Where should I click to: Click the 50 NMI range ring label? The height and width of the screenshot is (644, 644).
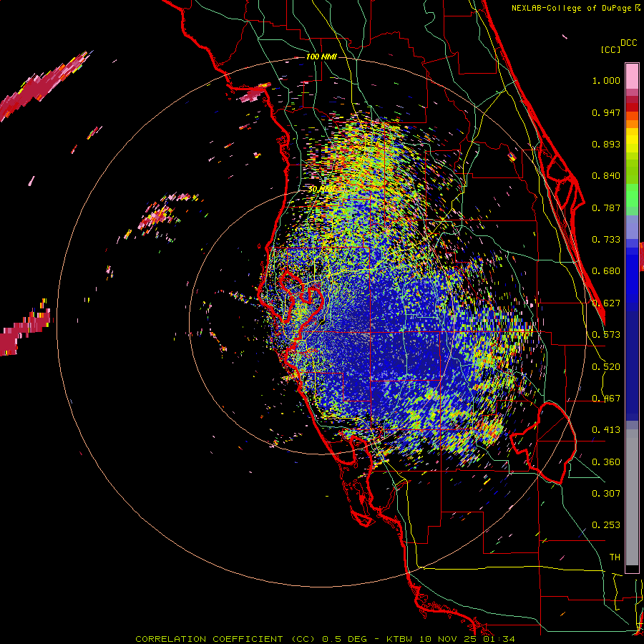[321, 190]
